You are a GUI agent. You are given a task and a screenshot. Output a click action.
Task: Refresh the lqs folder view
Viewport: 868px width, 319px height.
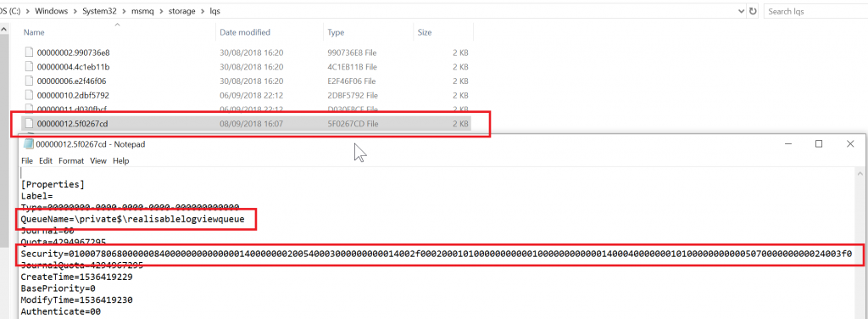[753, 11]
